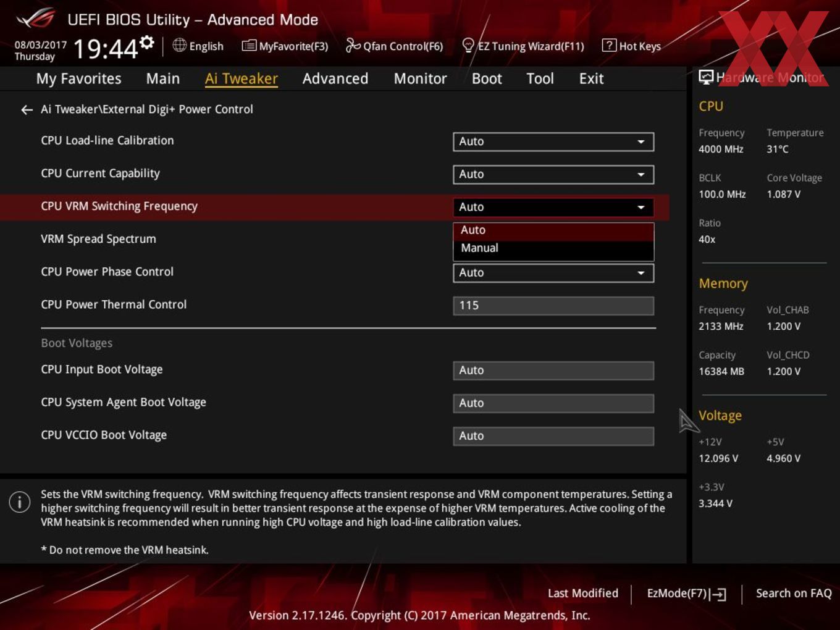Open the Exit tab
840x630 pixels.
pos(591,78)
